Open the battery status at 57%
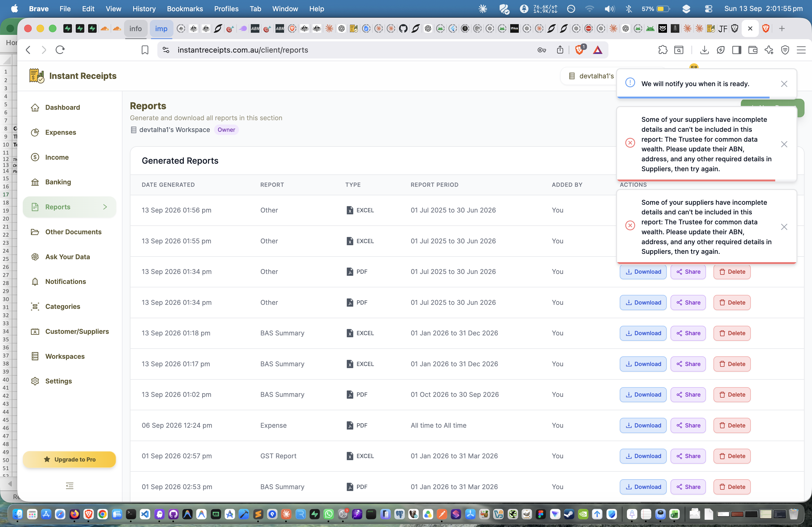The width and height of the screenshot is (812, 527). [656, 9]
